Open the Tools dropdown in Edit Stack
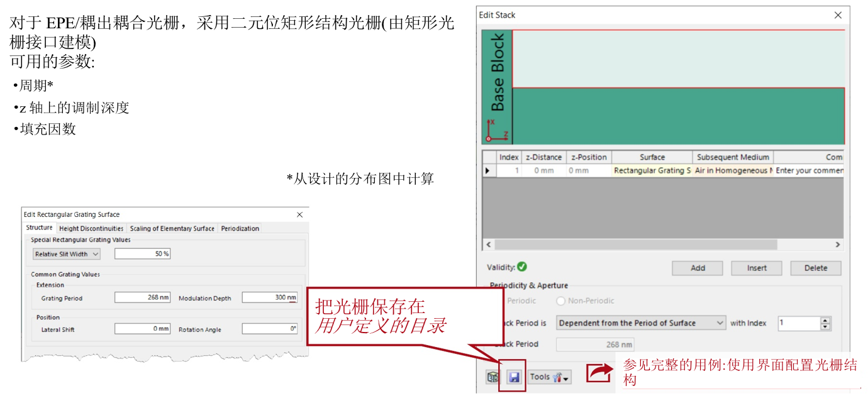Image resolution: width=868 pixels, height=403 pixels. pos(550,377)
